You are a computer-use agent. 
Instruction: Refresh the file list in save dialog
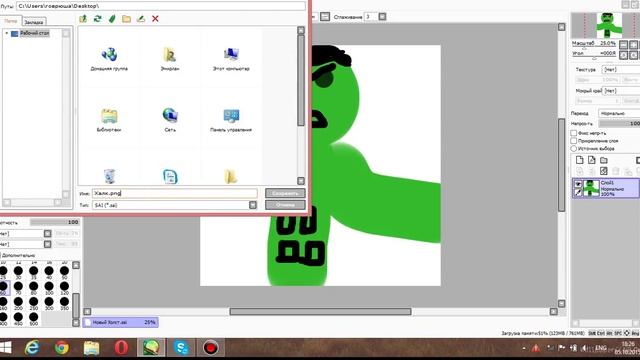[97, 19]
